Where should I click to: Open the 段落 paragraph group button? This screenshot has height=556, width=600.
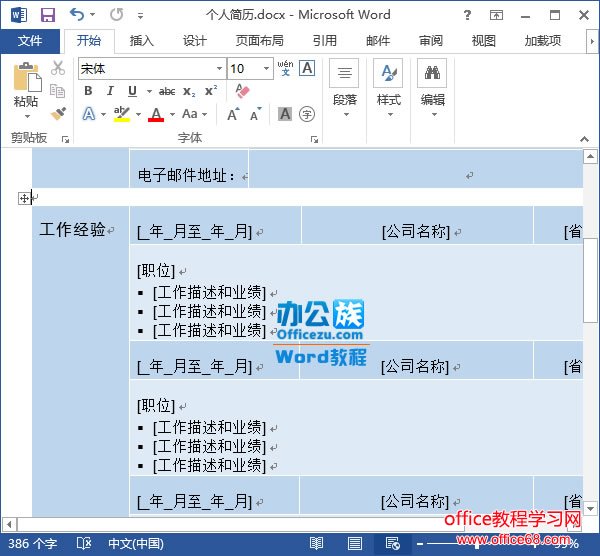click(x=344, y=89)
